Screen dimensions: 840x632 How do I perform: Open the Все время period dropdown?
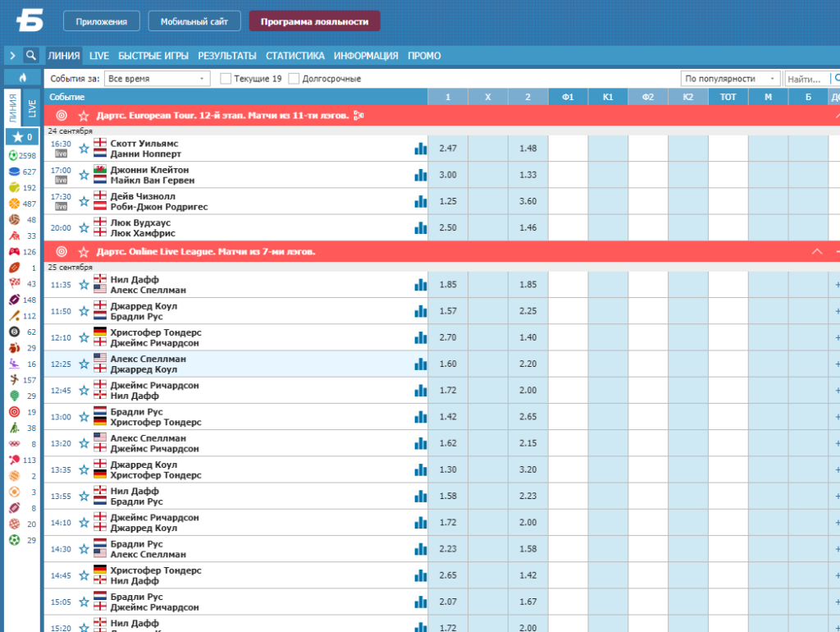coord(157,79)
